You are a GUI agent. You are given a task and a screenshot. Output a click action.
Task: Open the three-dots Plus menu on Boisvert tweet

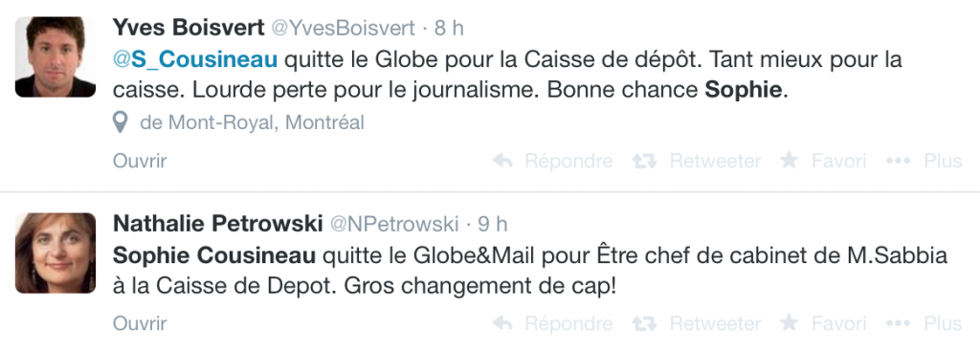pyautogui.click(x=898, y=161)
